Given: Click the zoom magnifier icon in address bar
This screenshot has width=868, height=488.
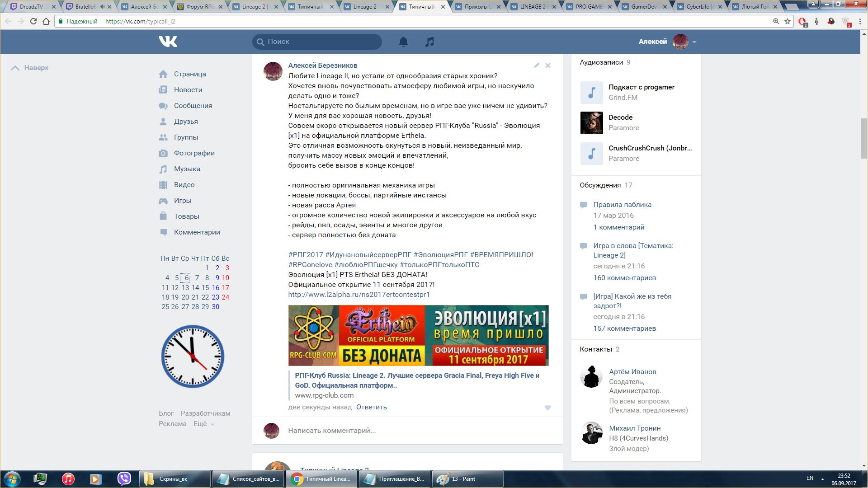Looking at the screenshot, I should coord(776,21).
